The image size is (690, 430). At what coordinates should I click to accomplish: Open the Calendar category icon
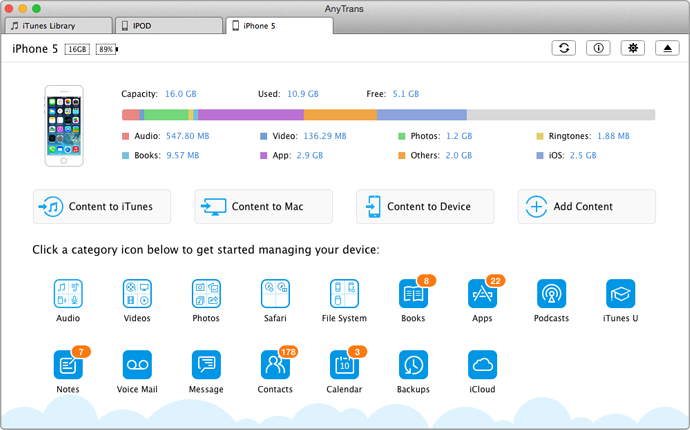(x=345, y=365)
